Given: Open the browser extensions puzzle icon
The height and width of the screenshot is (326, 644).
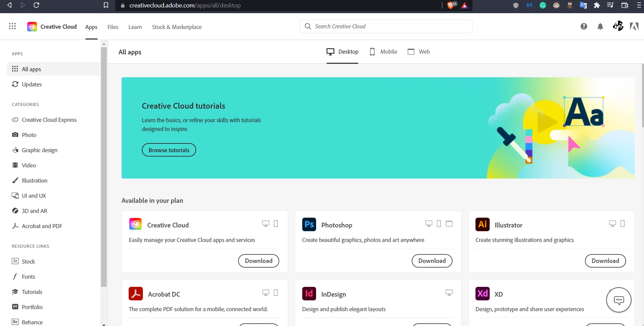Looking at the screenshot, I should tap(597, 5).
